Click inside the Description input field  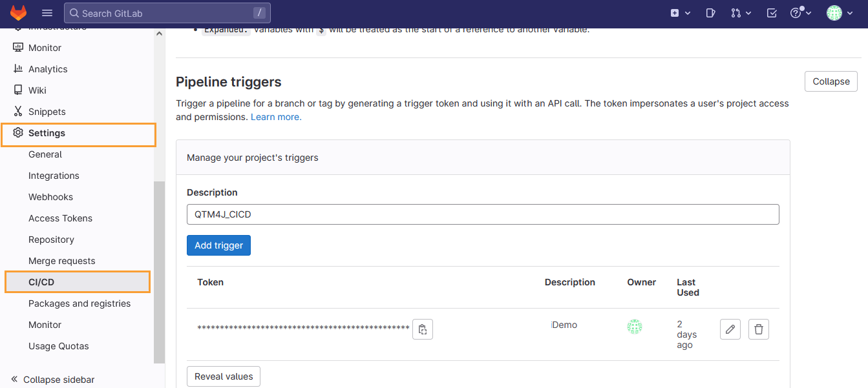[x=483, y=214]
